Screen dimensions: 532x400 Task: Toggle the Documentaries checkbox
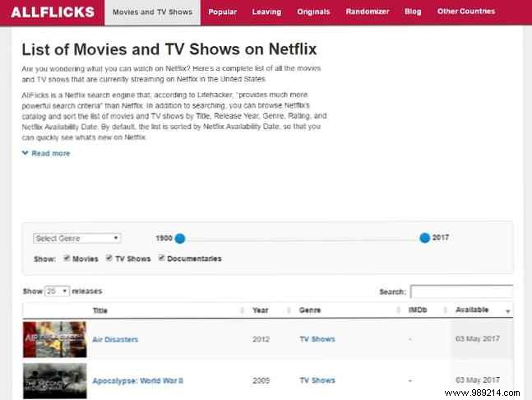(161, 258)
